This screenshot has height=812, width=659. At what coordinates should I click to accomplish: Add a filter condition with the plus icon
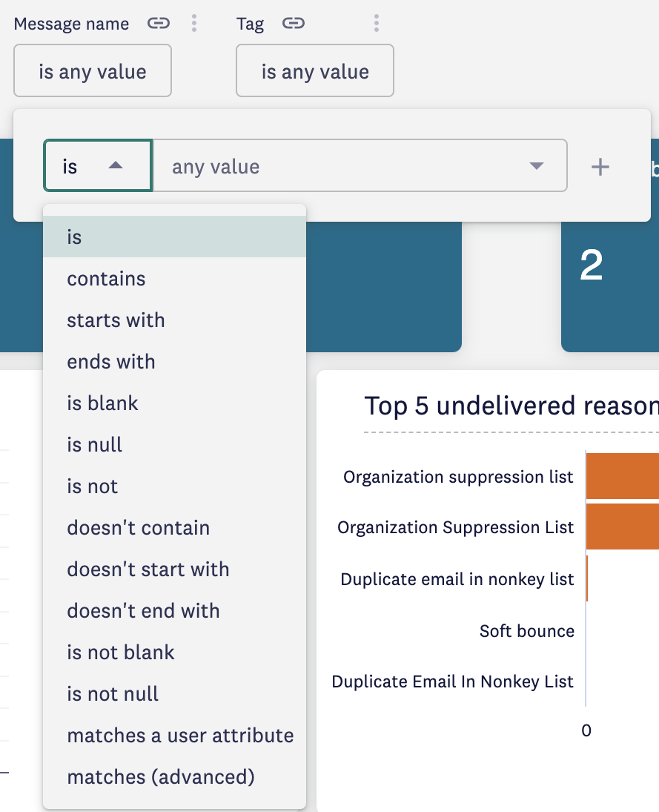pos(600,167)
